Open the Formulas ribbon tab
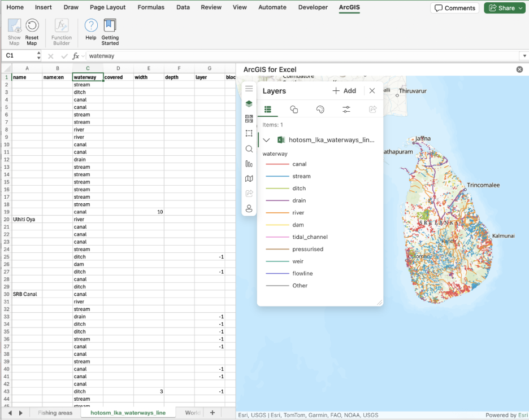The image size is (529, 420). [151, 7]
